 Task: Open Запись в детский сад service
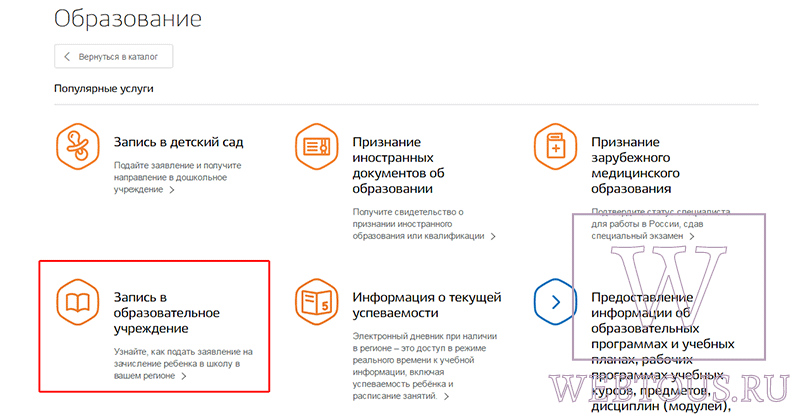(179, 142)
